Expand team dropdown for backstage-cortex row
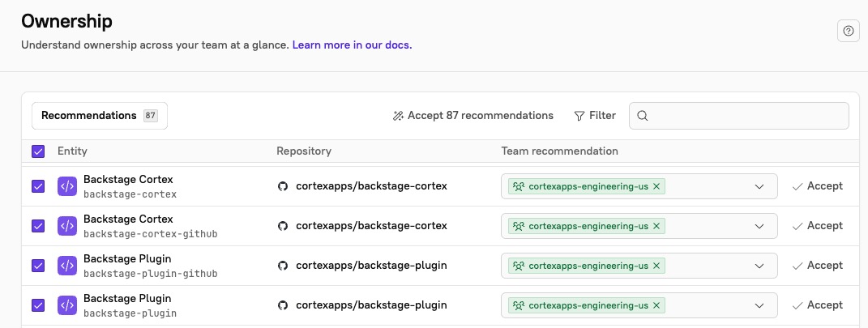 point(759,186)
